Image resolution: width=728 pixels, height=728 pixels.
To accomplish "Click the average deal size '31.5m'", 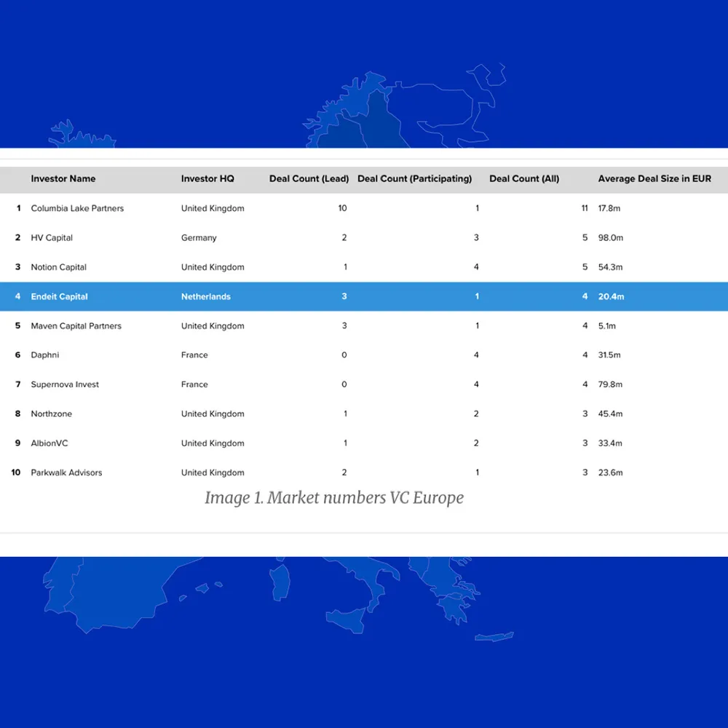I will (609, 355).
